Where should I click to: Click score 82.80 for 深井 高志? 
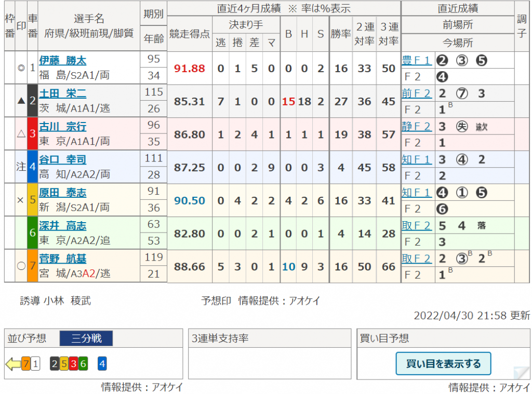tap(189, 234)
